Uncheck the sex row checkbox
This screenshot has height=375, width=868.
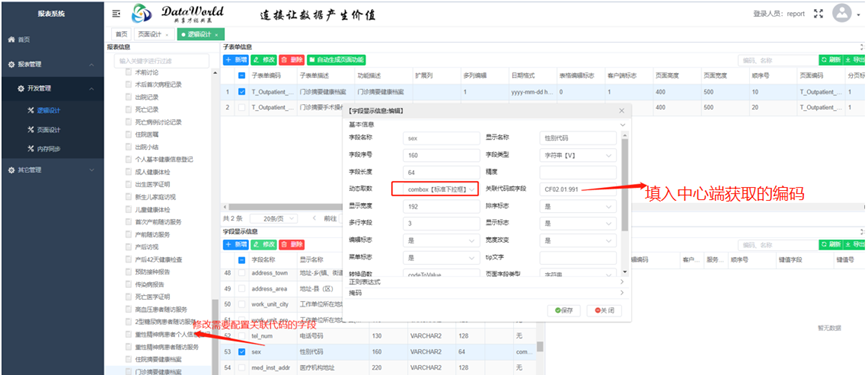pyautogui.click(x=241, y=352)
